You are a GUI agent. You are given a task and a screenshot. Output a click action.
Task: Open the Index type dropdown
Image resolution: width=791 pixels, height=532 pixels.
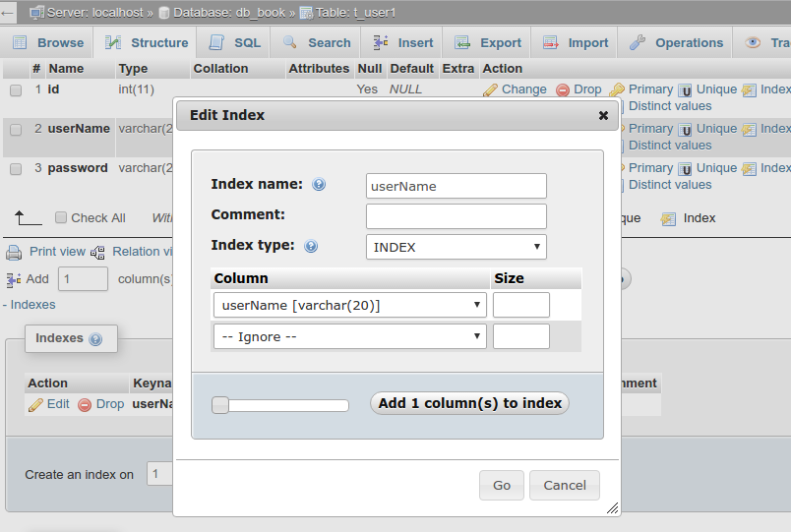click(x=456, y=247)
